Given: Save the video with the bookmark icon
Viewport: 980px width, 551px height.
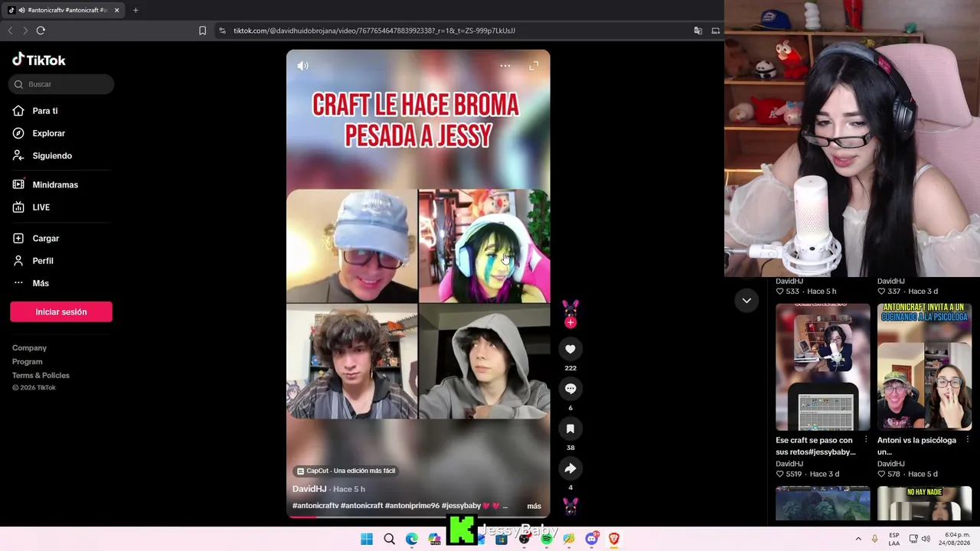Looking at the screenshot, I should point(570,429).
